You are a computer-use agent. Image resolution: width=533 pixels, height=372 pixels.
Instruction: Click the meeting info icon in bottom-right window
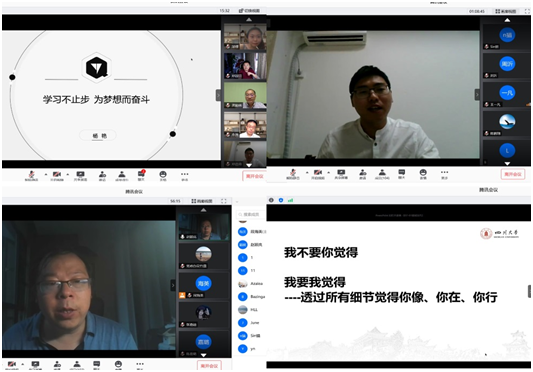coord(271,200)
